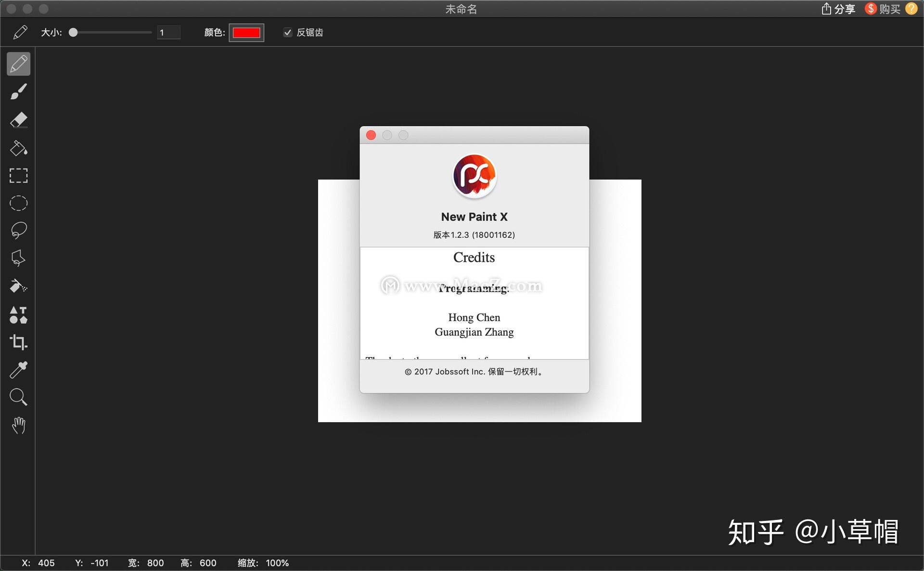Click the 宽: 800 width status entry
Viewport: 924px width, 571px height.
coord(146,563)
